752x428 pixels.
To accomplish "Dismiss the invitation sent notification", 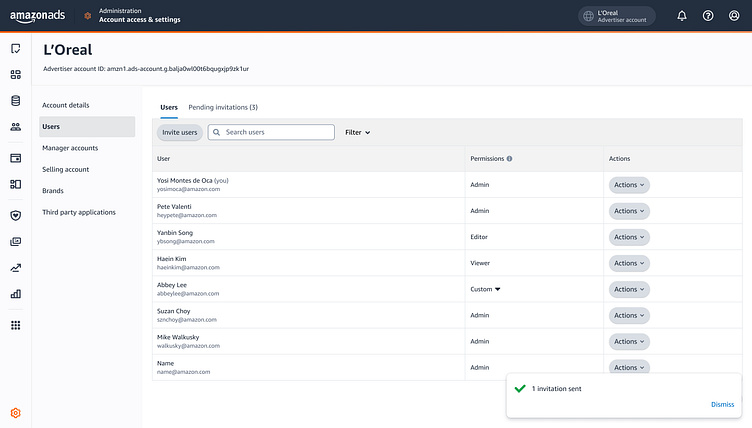I will click(722, 404).
